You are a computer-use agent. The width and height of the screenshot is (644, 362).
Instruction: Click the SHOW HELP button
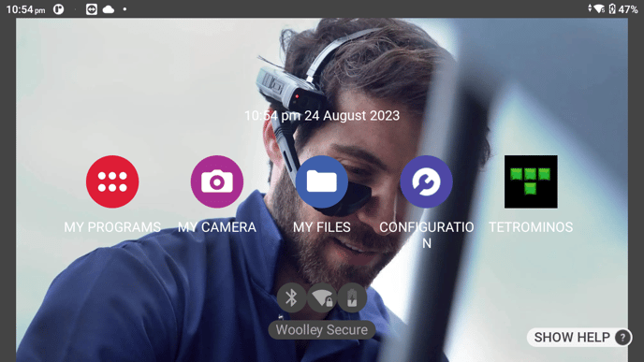click(x=579, y=338)
